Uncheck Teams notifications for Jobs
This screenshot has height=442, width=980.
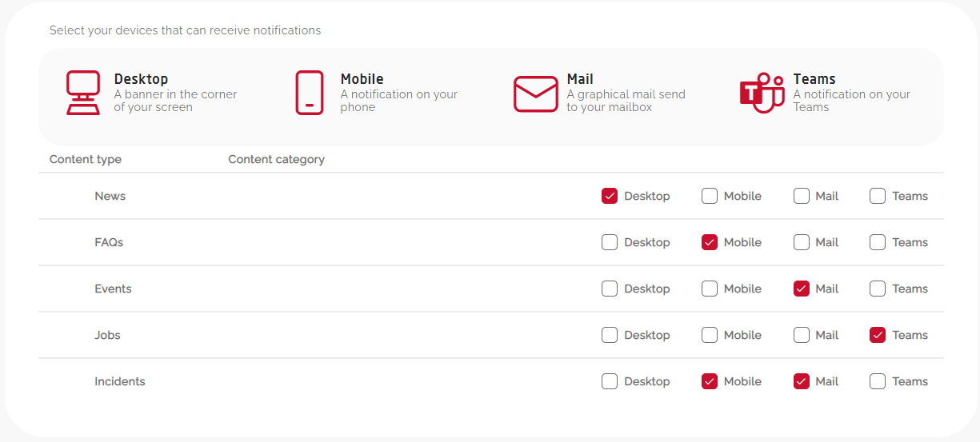[x=878, y=335]
